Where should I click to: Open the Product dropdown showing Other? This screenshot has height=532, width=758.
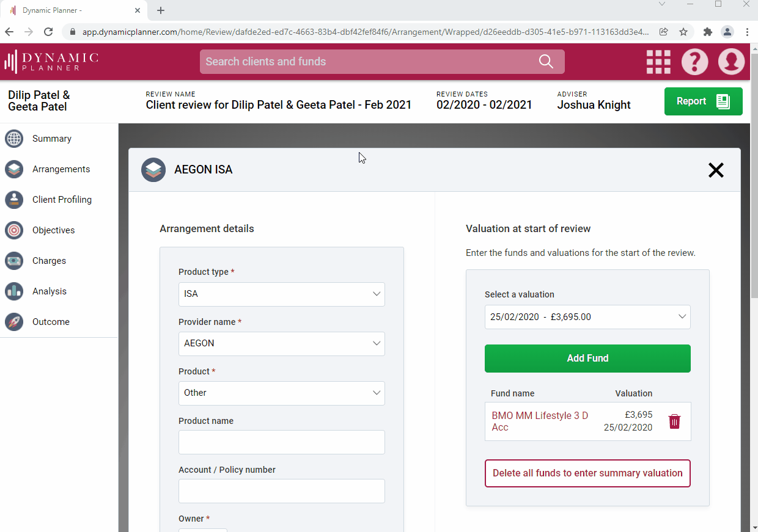coord(282,393)
